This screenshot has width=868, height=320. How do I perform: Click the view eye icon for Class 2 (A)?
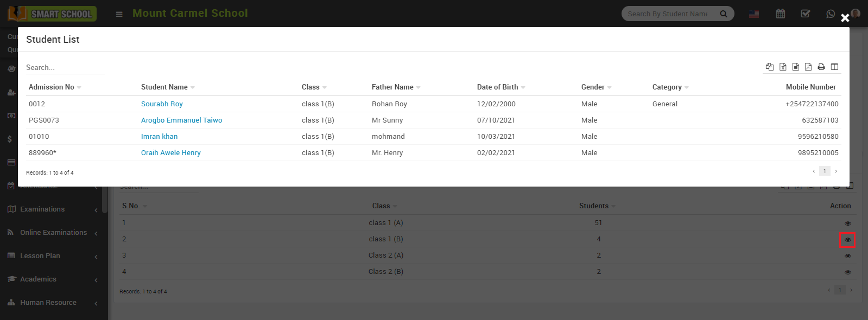pyautogui.click(x=847, y=256)
